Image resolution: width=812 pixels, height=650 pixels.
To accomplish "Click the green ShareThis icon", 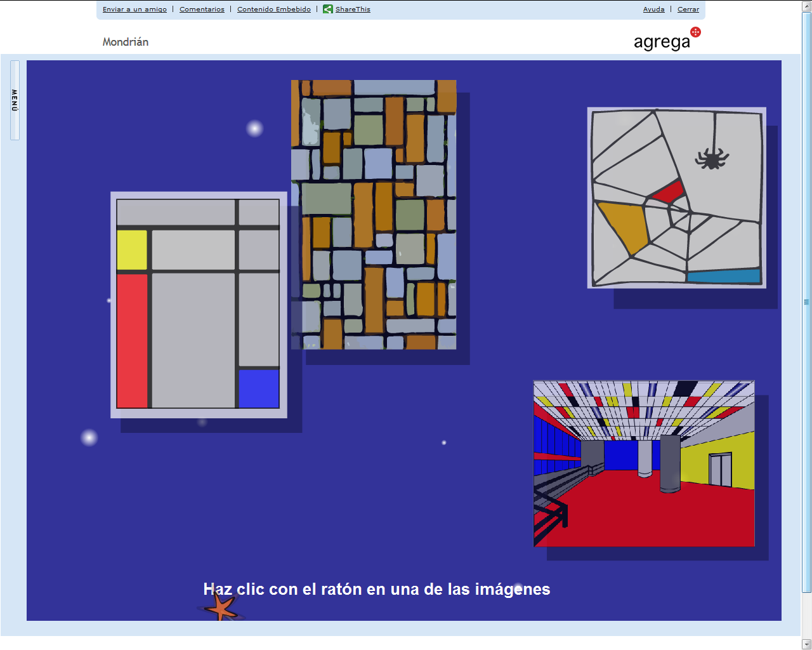I will (327, 9).
